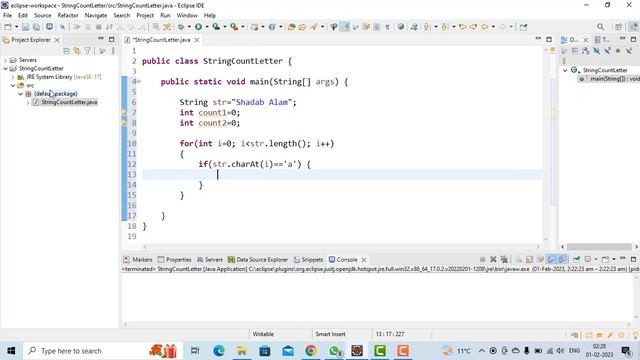Click Collapse All in Project Explorer
Screen dimensions: 640x360
66,51
